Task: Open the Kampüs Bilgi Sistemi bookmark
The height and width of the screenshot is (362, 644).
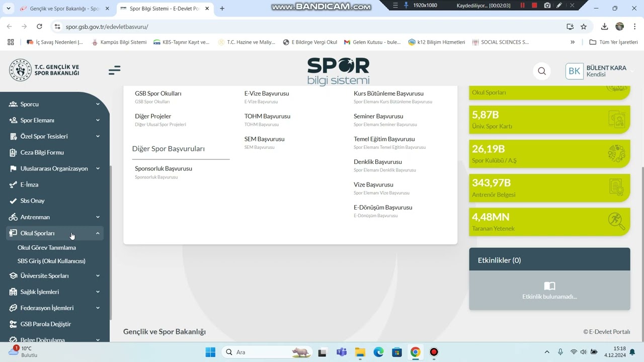Action: 119,42
